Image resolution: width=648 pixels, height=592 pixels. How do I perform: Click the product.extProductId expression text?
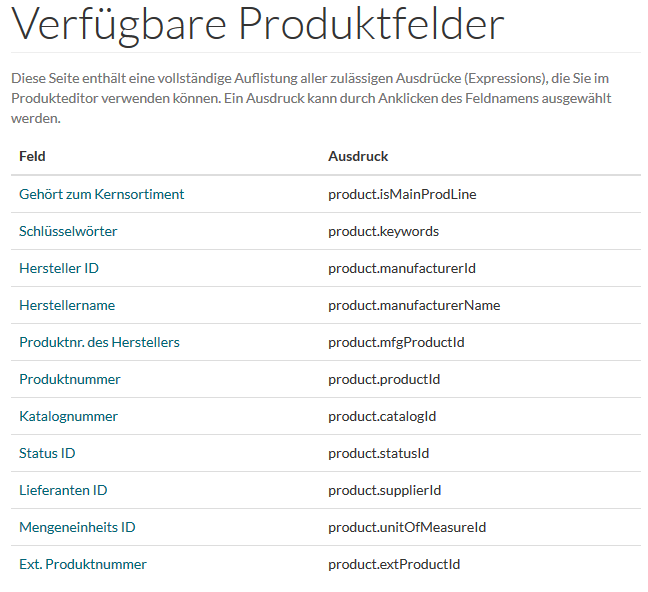coord(394,564)
